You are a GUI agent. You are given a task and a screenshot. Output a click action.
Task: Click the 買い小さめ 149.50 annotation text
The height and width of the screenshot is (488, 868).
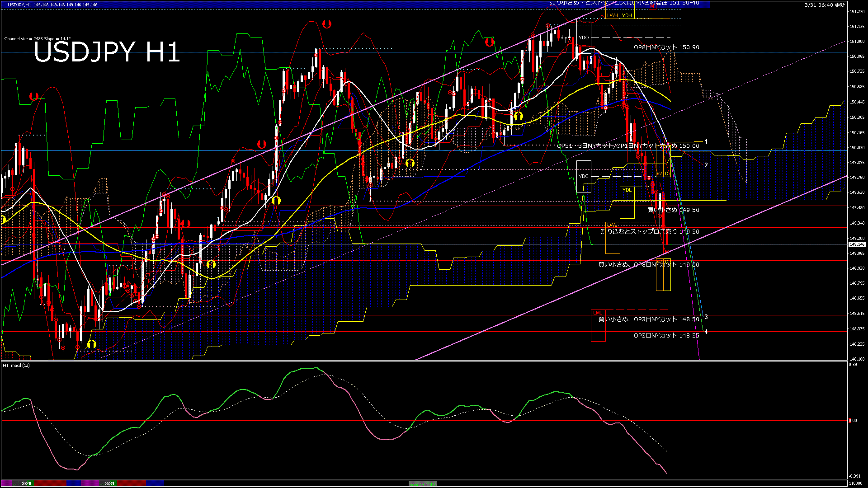point(673,210)
